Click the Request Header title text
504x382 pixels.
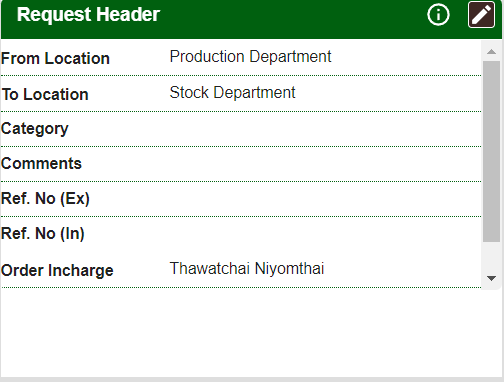88,15
